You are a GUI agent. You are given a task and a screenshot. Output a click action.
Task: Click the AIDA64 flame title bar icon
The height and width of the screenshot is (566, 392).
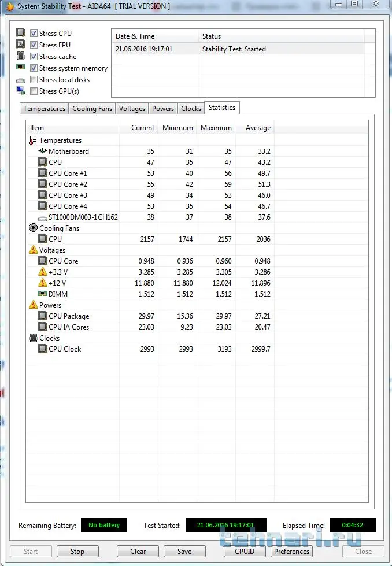point(10,6)
